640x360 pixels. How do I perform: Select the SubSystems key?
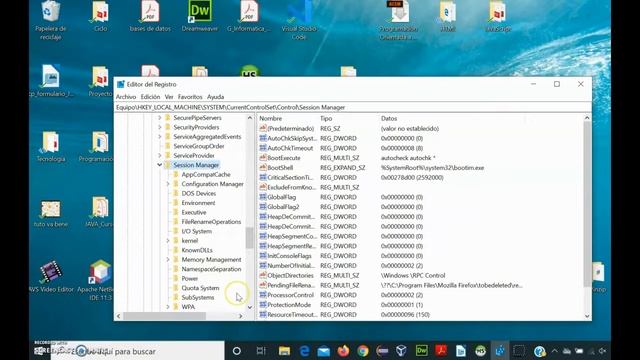click(198, 297)
